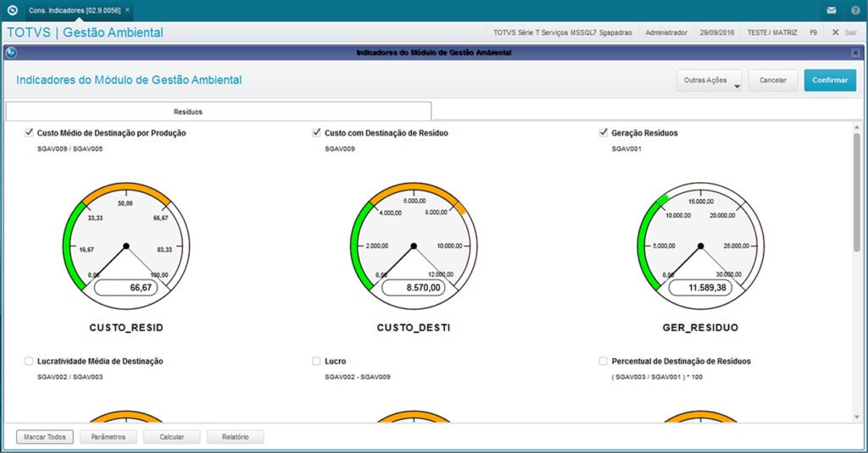Check Lucratividade Média de Destinação
This screenshot has width=868, height=453.
pyautogui.click(x=29, y=362)
